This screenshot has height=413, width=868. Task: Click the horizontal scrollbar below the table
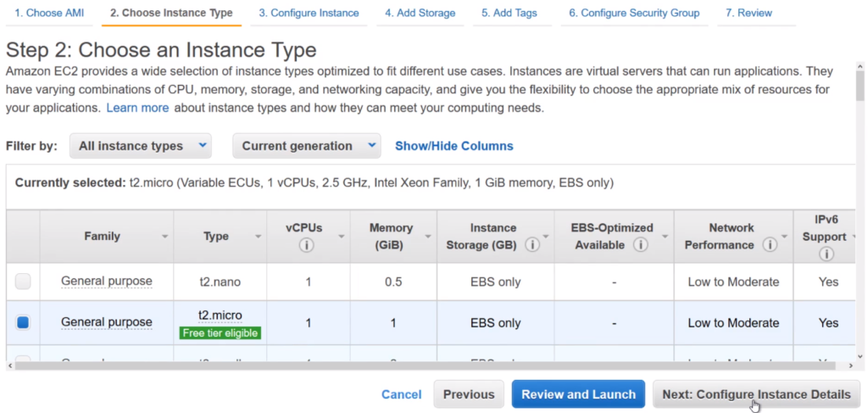[x=424, y=366]
